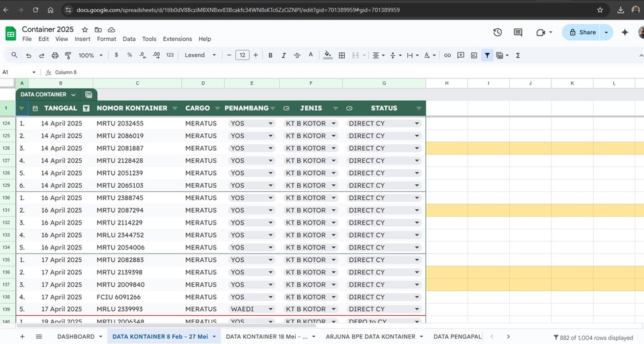The height and width of the screenshot is (344, 644).
Task: Select column H header
Action: (x=447, y=83)
